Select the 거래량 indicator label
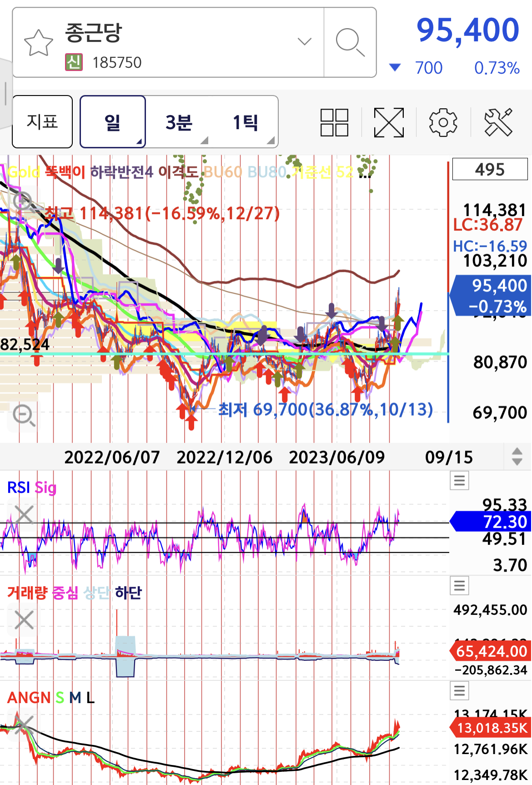This screenshot has width=532, height=785. point(27,593)
